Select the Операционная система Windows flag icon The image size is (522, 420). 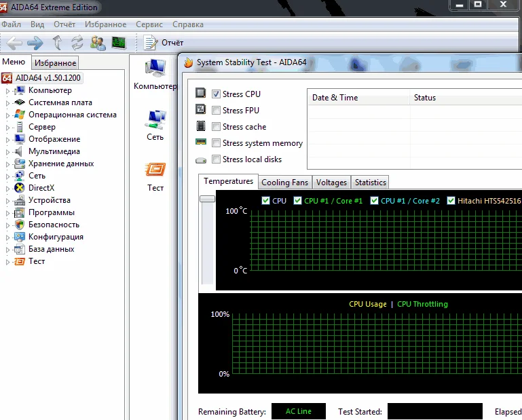(20, 115)
